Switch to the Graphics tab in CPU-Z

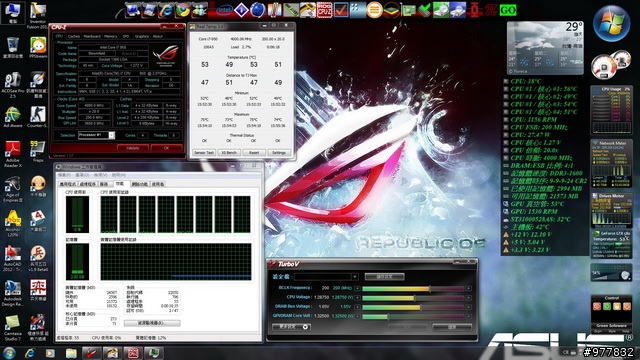point(142,36)
